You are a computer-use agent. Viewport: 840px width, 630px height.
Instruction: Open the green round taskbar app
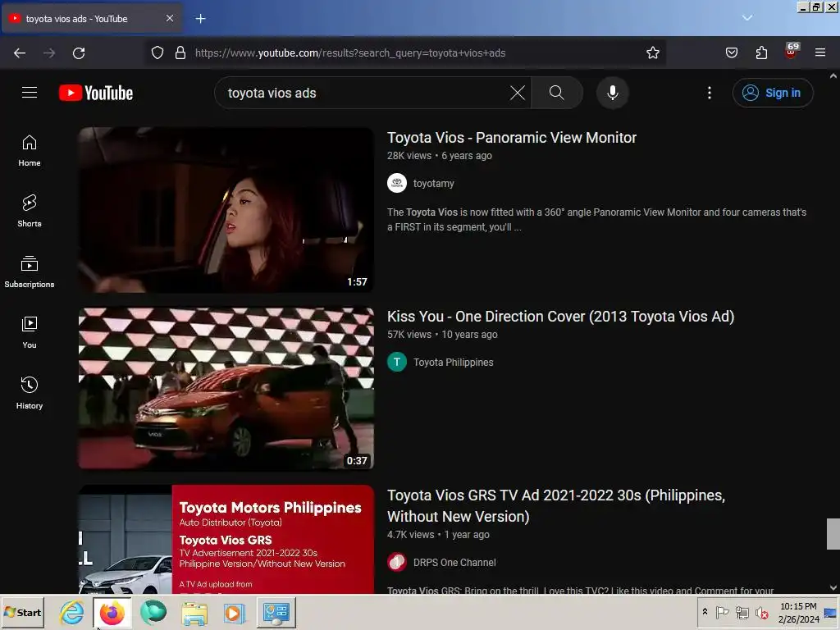[153, 612]
